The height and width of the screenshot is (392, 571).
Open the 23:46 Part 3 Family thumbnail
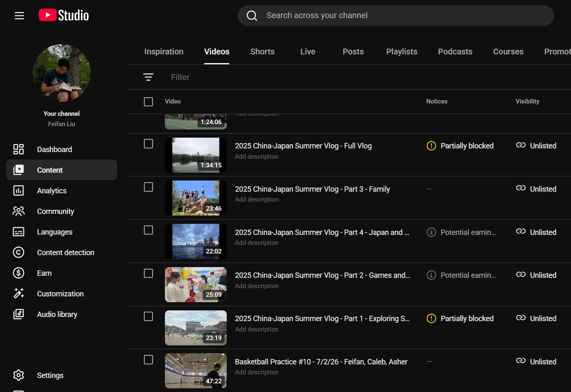coord(196,198)
